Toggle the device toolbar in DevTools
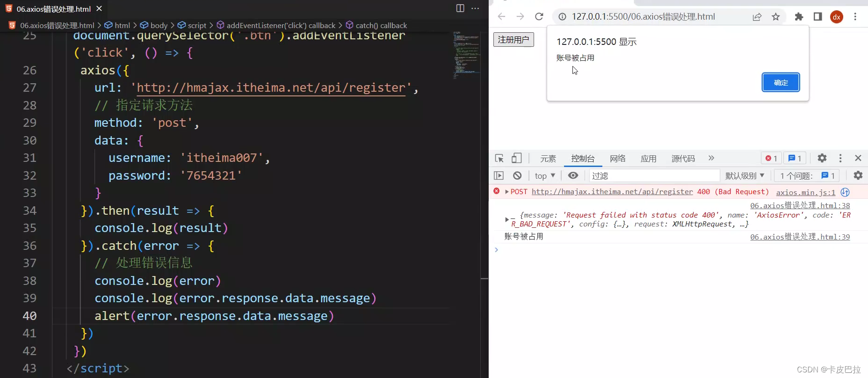The width and height of the screenshot is (868, 378). [x=516, y=158]
